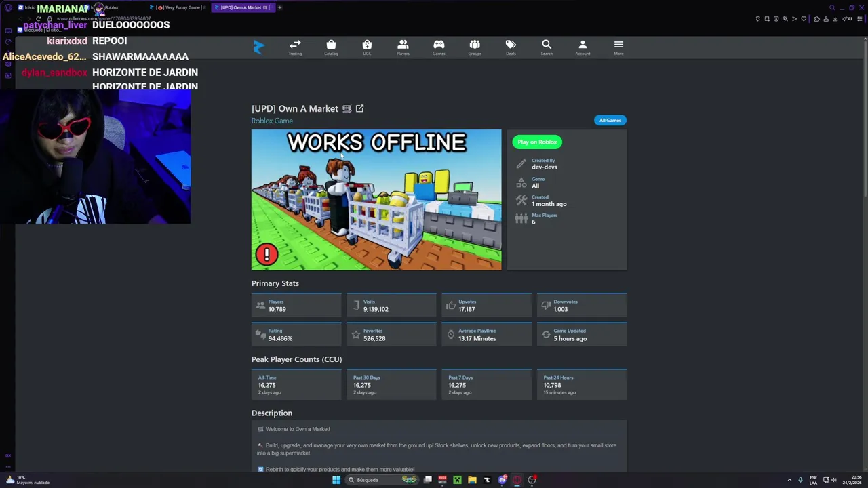Click the heart bookmark icon

click(x=804, y=19)
